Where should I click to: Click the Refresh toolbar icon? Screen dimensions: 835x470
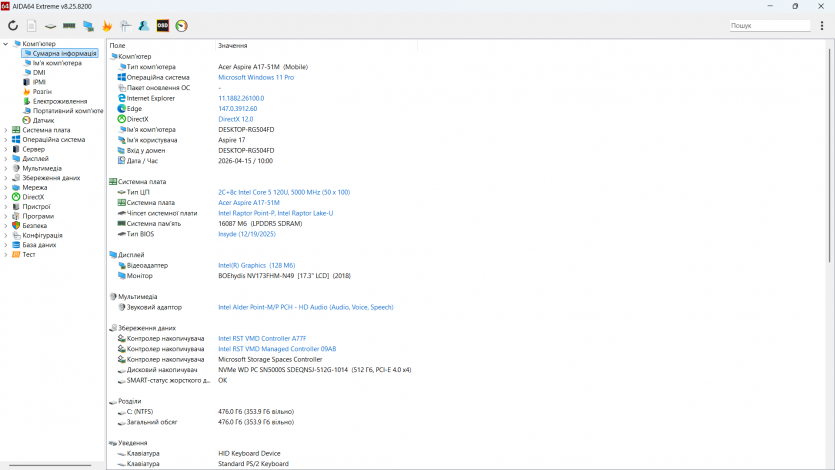coord(13,25)
